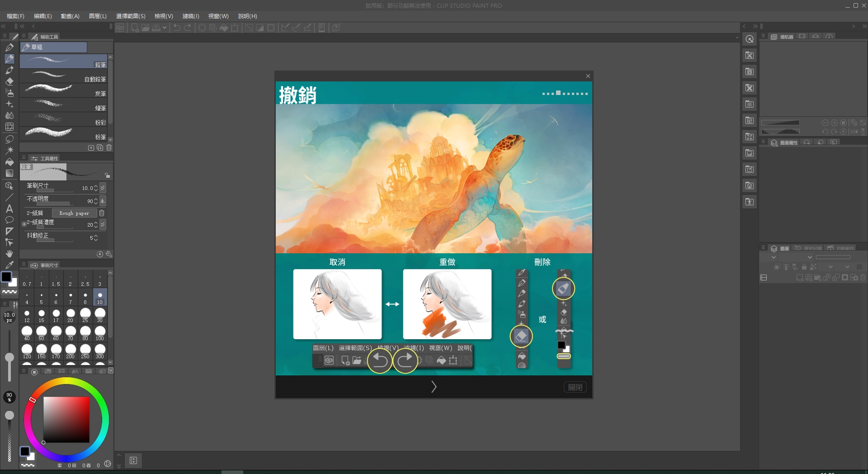The image size is (868, 474).
Task: Select the Hand move tool
Action: 9,254
